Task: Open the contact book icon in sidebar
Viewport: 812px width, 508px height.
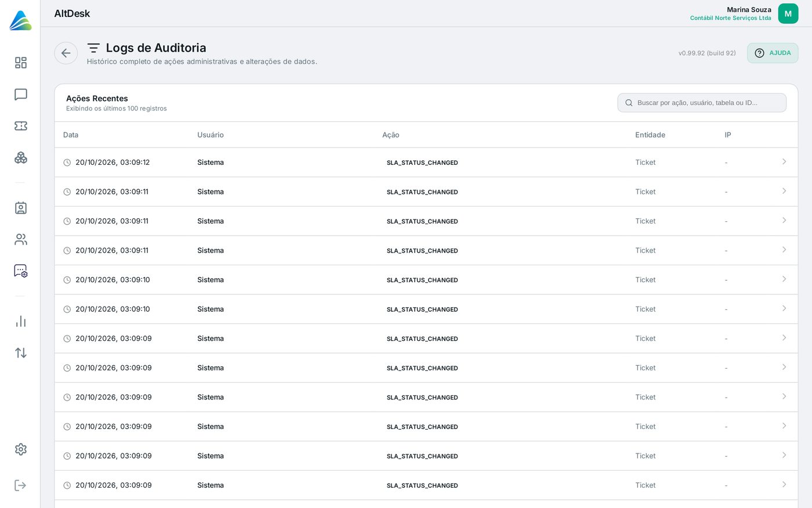Action: coord(21,208)
